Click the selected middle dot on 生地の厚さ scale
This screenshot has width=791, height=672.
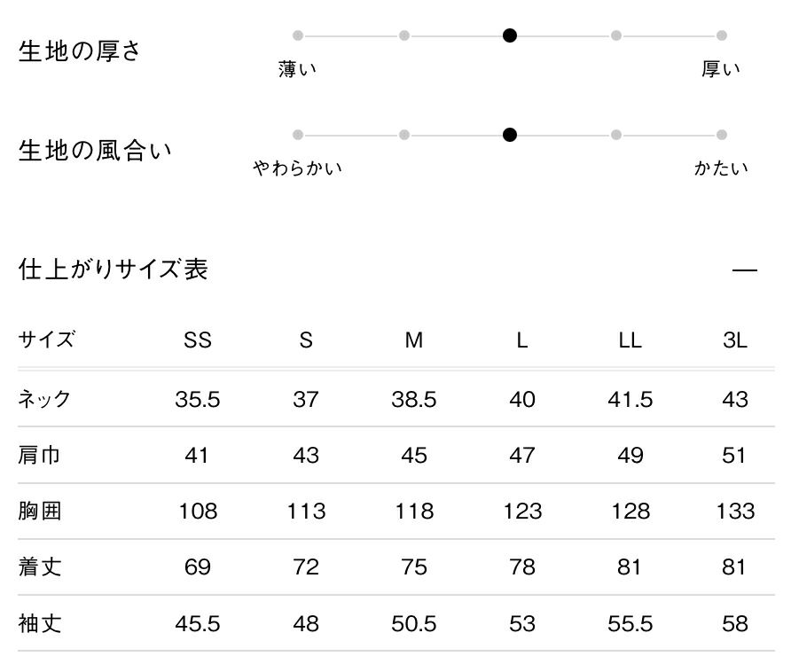[510, 35]
